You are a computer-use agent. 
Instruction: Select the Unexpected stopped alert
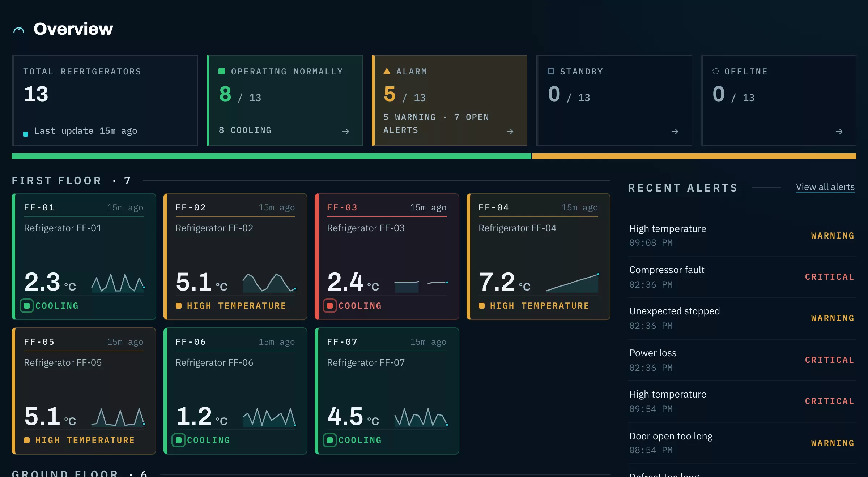coord(742,318)
